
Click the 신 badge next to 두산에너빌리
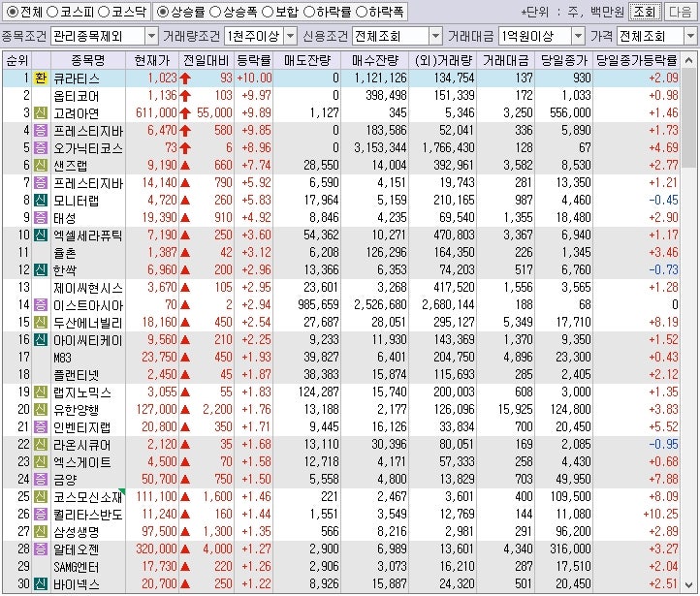41,322
